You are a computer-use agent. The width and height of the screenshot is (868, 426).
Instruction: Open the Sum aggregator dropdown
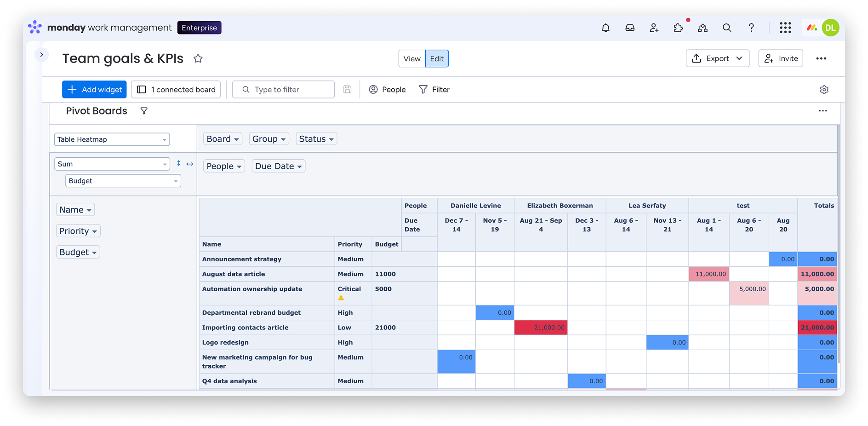(x=112, y=164)
